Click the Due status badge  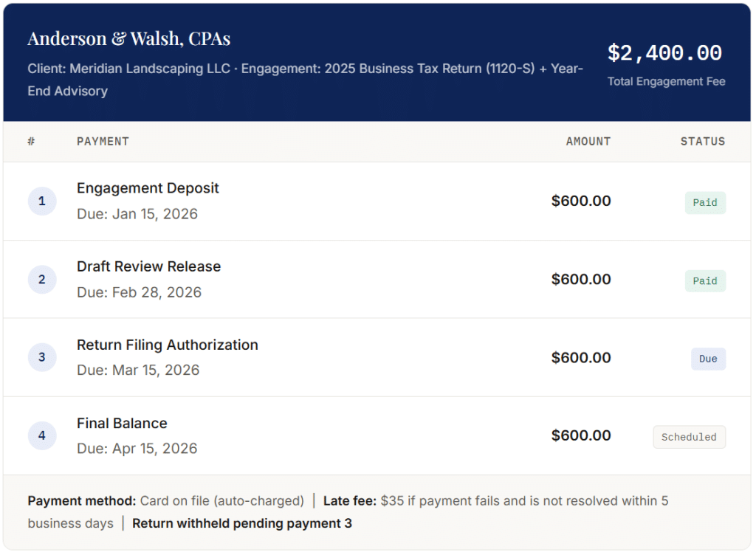pos(708,359)
